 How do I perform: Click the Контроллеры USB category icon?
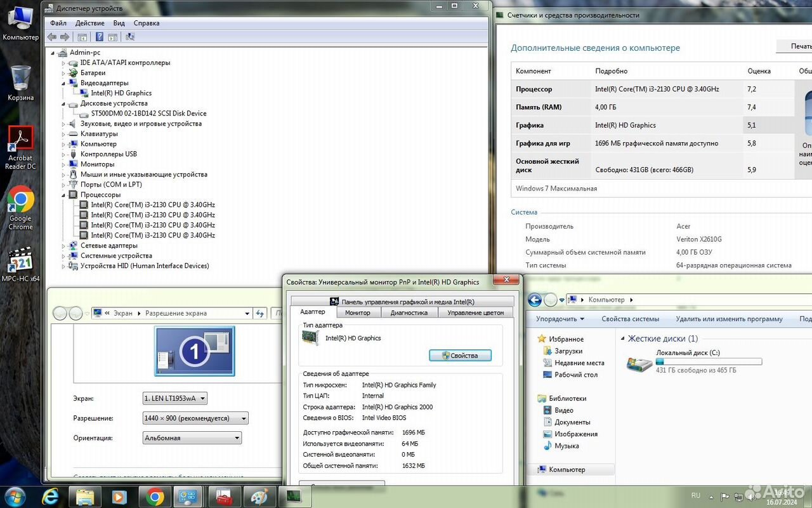(74, 154)
